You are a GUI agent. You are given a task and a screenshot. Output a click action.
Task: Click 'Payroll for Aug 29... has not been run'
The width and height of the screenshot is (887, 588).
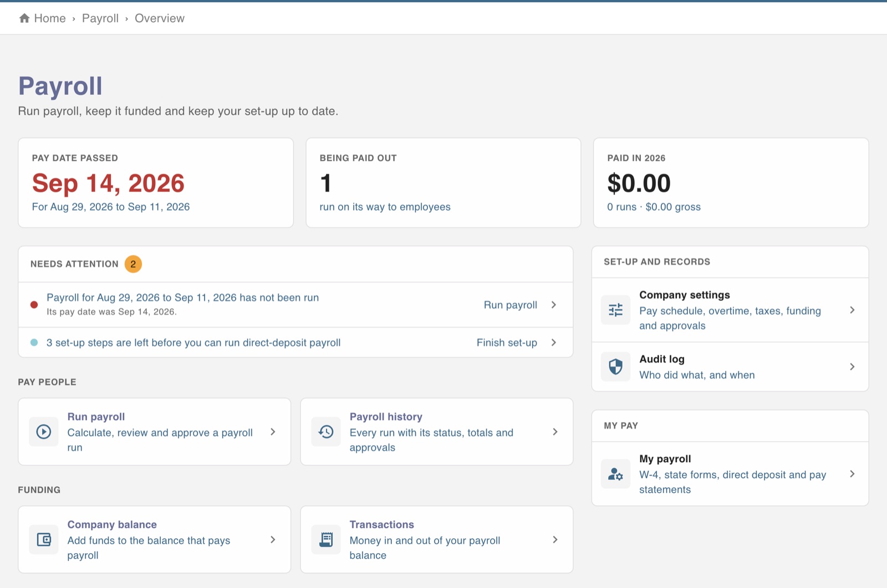182,298
